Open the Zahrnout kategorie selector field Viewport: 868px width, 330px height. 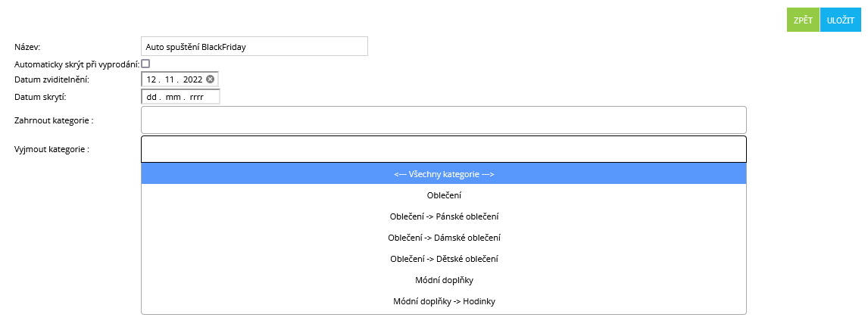(444, 120)
